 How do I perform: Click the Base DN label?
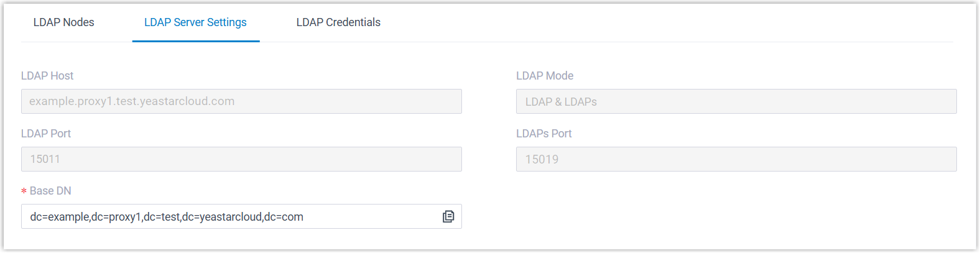(50, 191)
